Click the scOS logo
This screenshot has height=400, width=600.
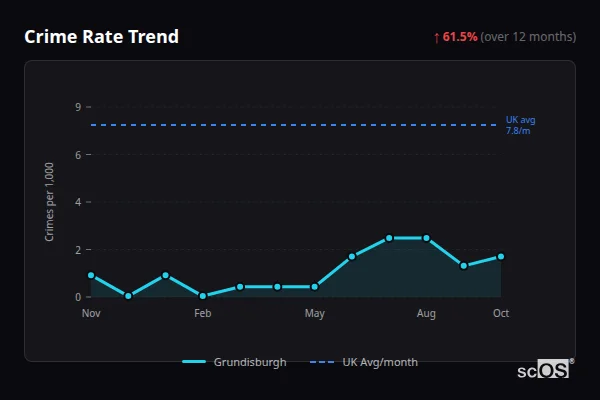tap(545, 369)
